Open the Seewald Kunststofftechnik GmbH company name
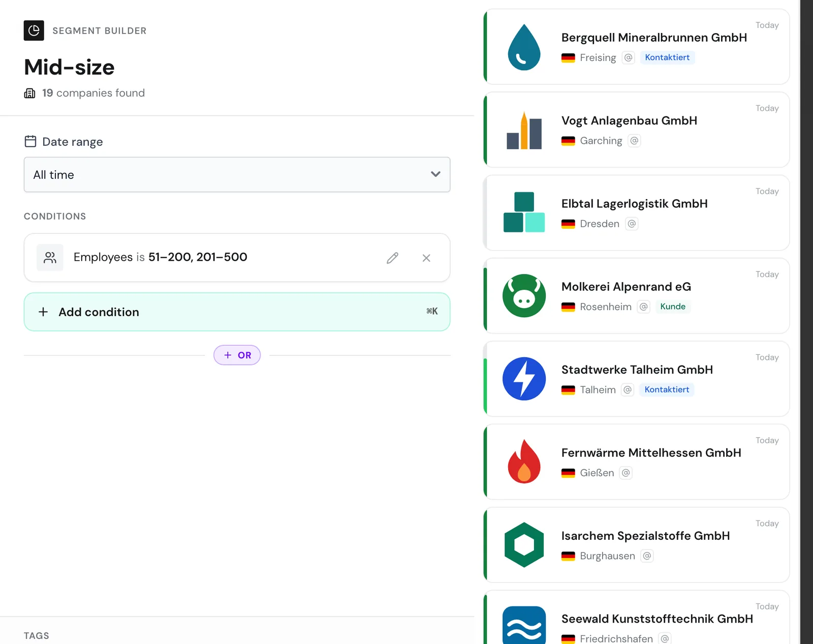The height and width of the screenshot is (644, 813). (657, 619)
